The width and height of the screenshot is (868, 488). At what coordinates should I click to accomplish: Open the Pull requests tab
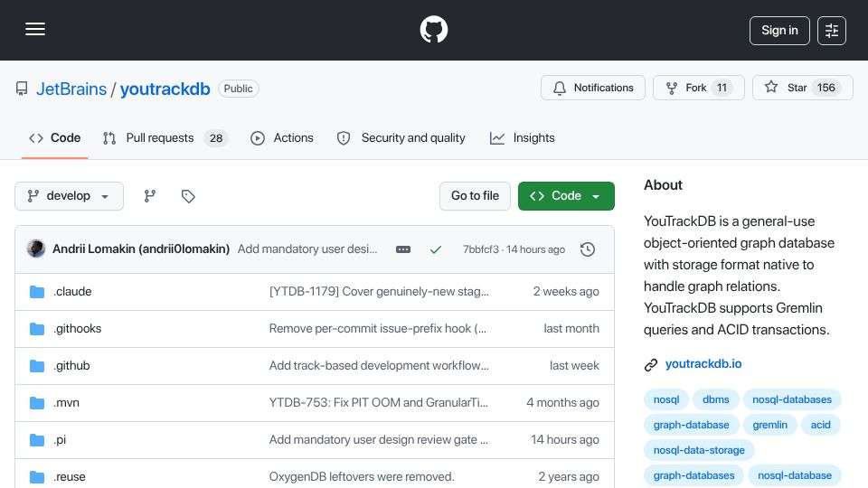165,137
